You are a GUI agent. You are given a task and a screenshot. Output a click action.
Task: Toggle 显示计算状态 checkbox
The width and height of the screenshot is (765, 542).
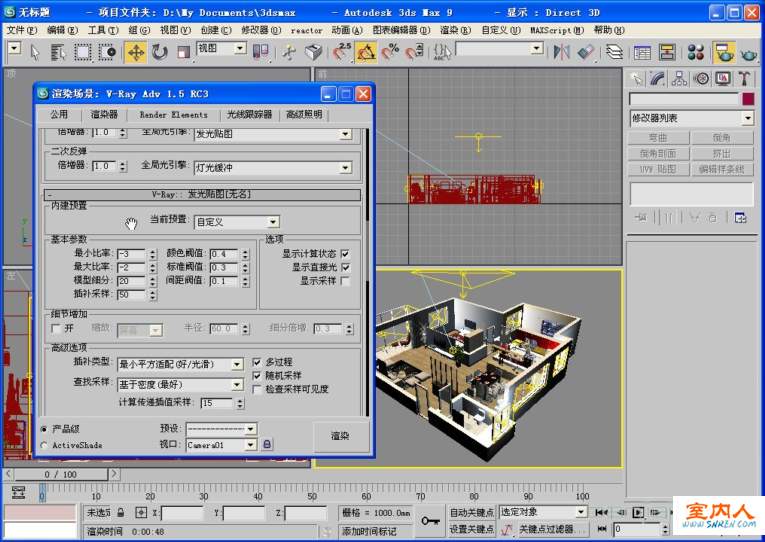coord(345,254)
